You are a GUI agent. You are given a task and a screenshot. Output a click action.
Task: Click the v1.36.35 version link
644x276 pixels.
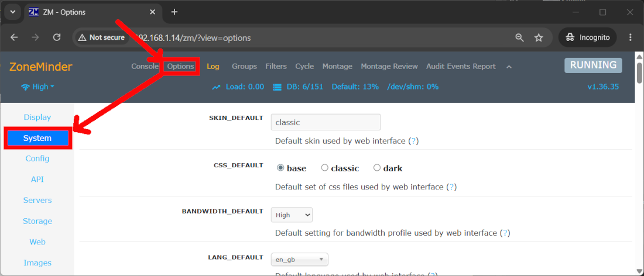tap(603, 87)
